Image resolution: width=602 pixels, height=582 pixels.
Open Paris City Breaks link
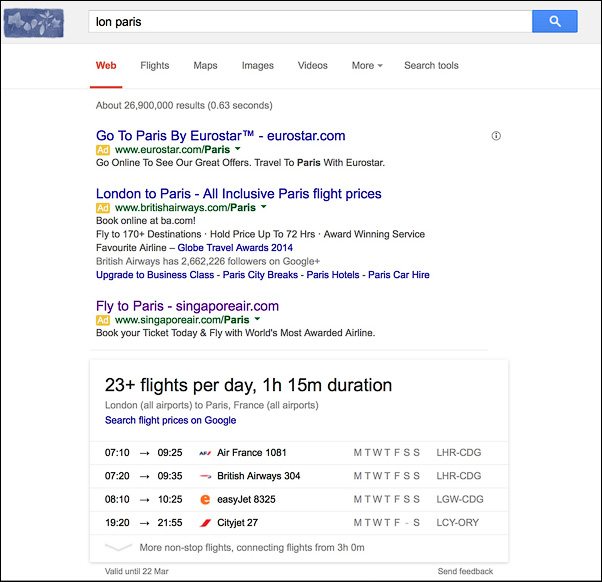pos(260,275)
